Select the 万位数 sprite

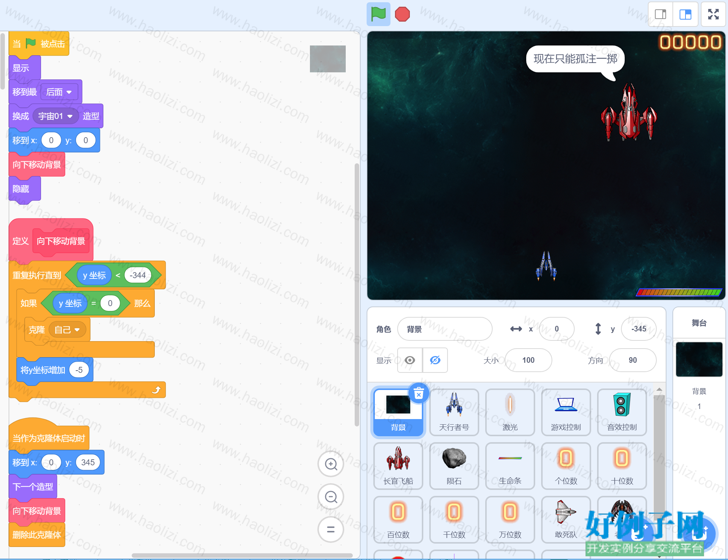click(510, 520)
